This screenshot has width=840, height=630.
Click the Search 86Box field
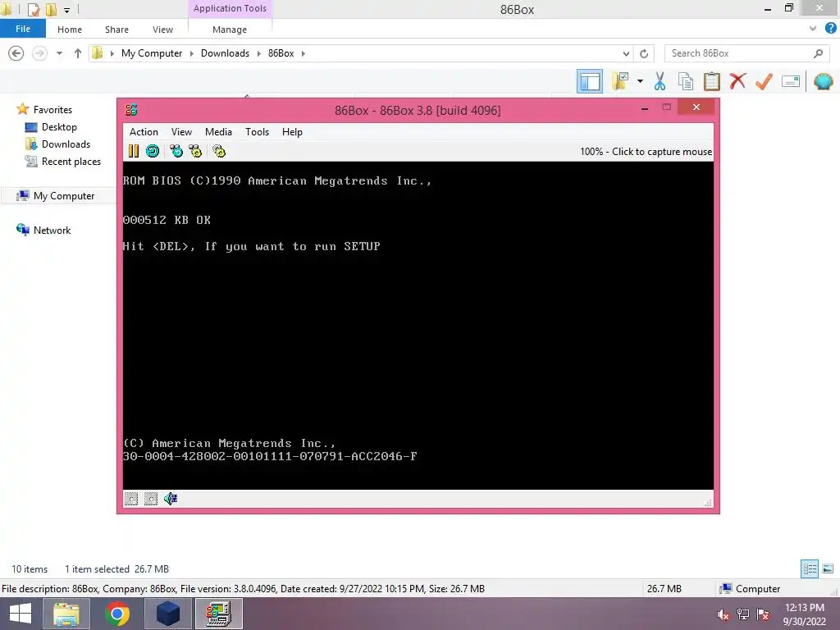pos(746,53)
